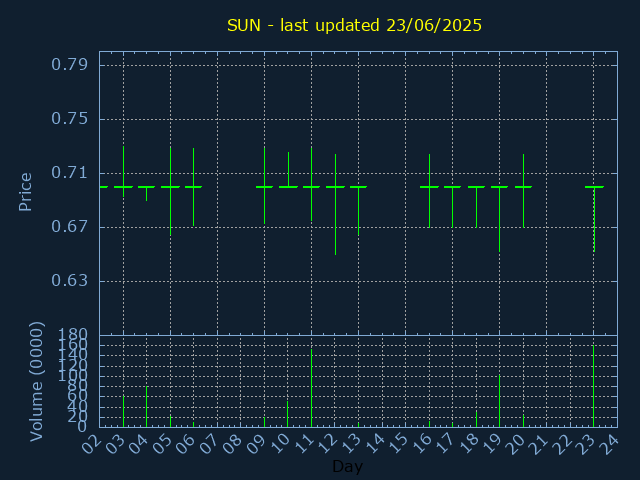Select the short price bar for day 04
Screen dimensions: 640x480
tap(147, 193)
